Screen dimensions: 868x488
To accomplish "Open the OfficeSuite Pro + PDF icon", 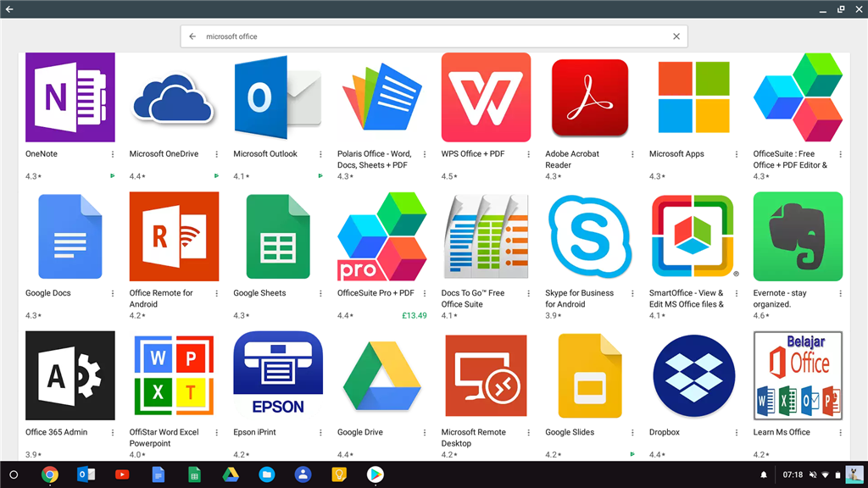I will [382, 237].
